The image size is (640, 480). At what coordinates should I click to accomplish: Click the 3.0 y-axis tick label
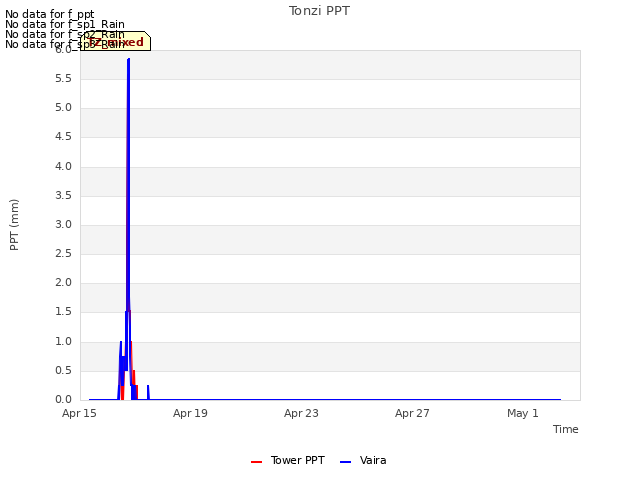tap(63, 224)
